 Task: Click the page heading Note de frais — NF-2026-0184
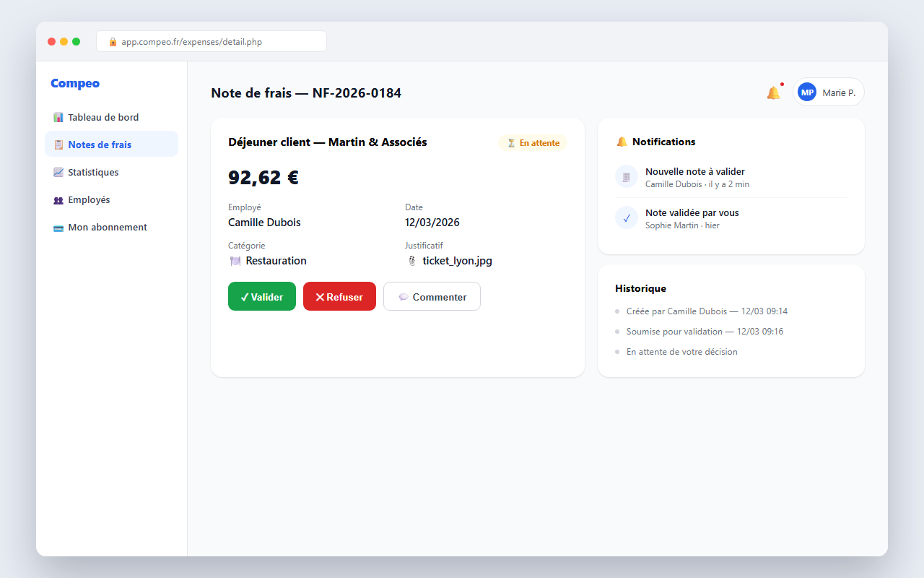306,93
